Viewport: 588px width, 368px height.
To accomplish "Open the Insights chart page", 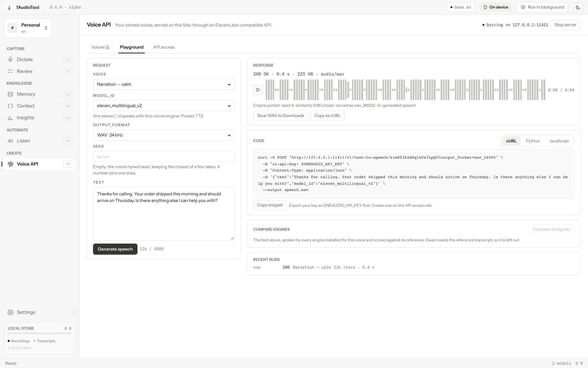I will pyautogui.click(x=39, y=118).
